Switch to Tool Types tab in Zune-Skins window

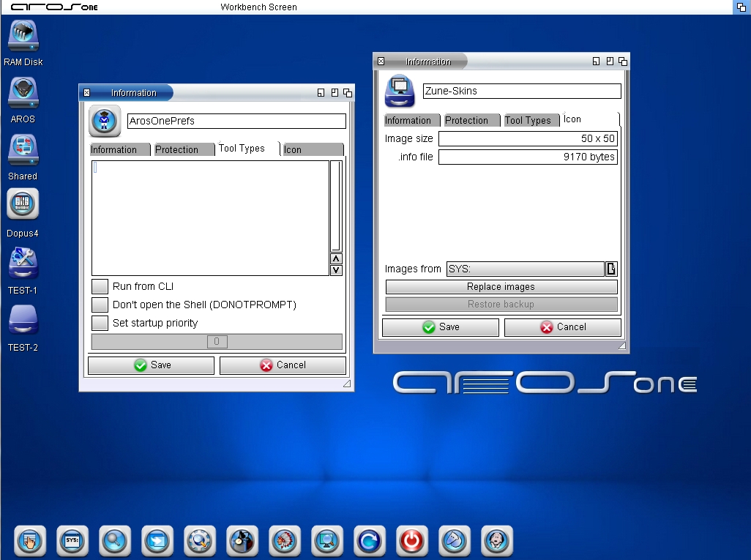tap(531, 120)
